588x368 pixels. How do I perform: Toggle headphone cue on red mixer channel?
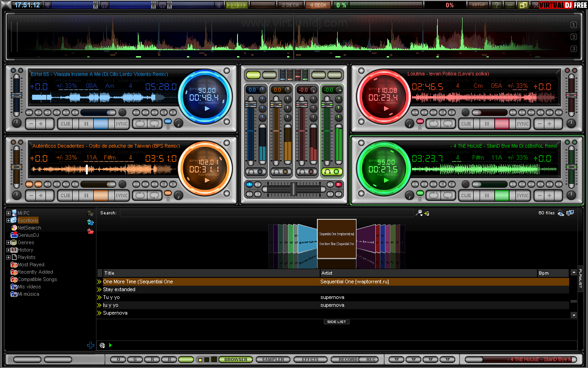[x=306, y=172]
